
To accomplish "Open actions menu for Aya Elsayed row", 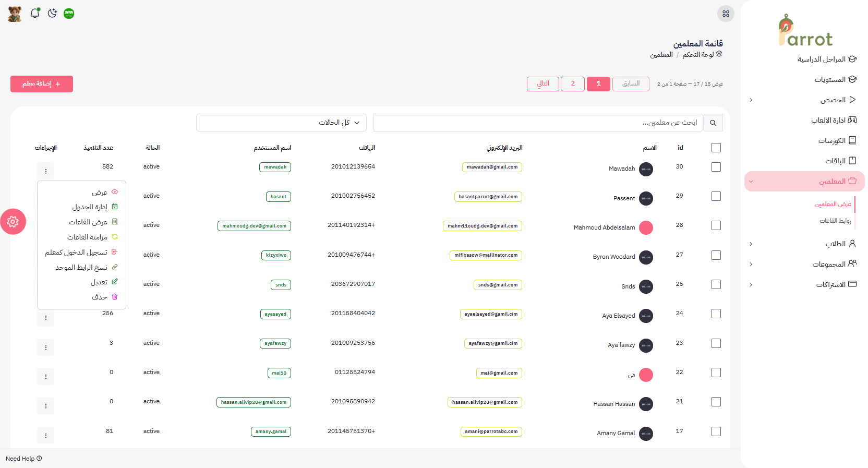I will 46,318.
